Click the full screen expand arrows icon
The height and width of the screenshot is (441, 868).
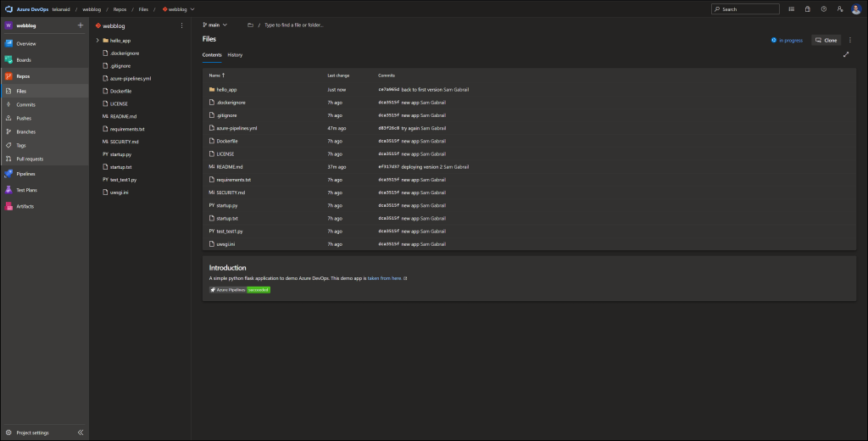[846, 54]
